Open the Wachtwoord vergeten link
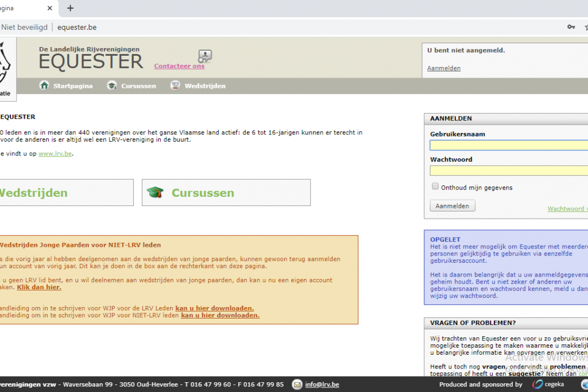The width and height of the screenshot is (588, 392). coord(567,209)
